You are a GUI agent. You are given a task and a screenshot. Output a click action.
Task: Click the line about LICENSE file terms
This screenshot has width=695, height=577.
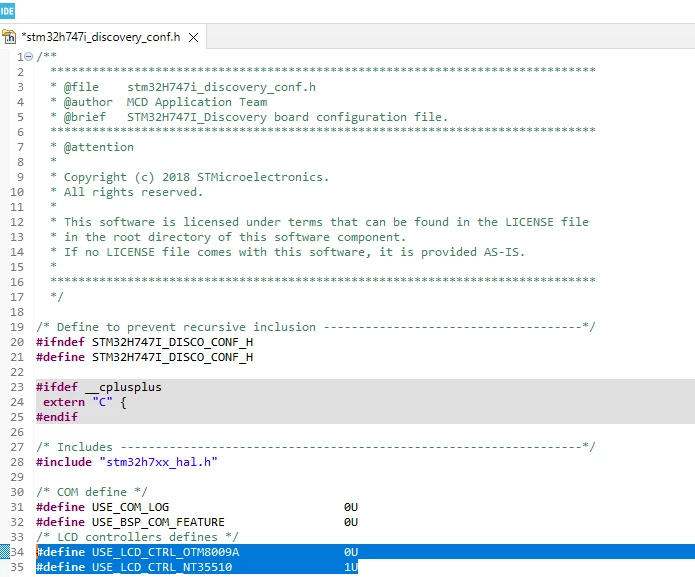(x=319, y=222)
